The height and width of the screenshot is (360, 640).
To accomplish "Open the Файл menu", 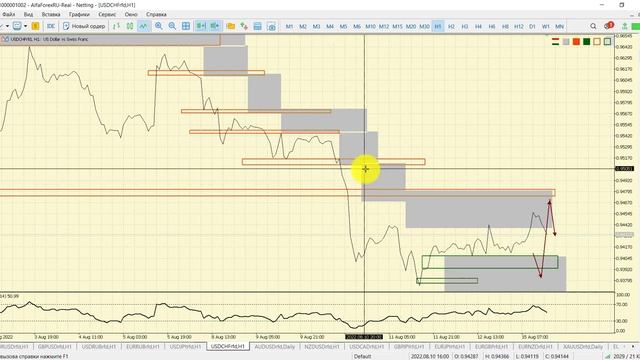I will (x=9, y=14).
